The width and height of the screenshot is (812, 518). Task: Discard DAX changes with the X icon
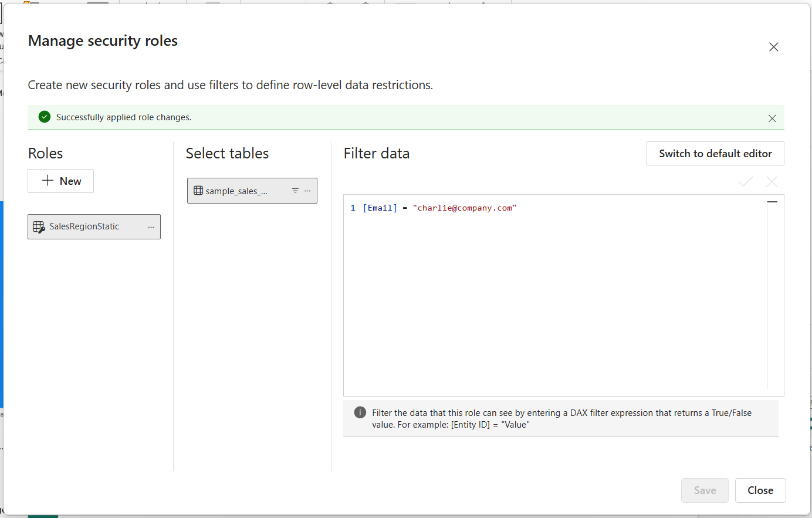[x=772, y=182]
